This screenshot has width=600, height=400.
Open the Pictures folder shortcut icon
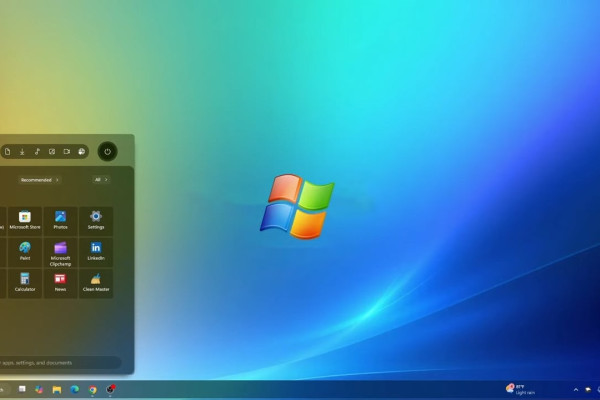(x=52, y=152)
